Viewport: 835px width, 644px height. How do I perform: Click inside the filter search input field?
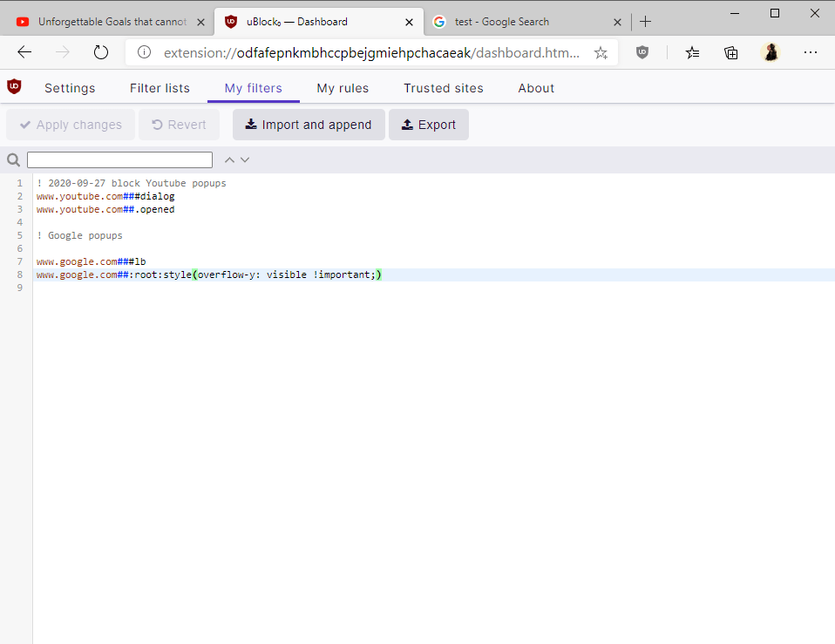point(119,159)
